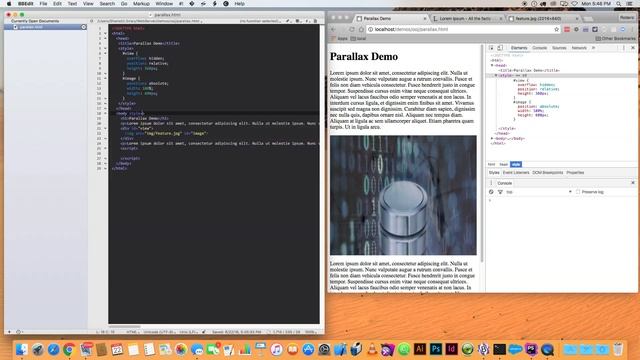This screenshot has height=360, width=640.
Task: Open BBEdit's Markup menu
Action: point(141,4)
